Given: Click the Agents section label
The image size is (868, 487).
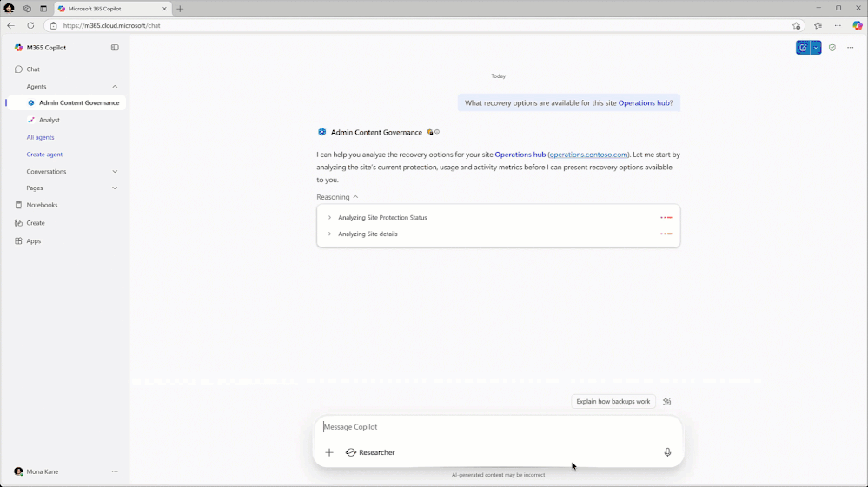Looking at the screenshot, I should pos(36,87).
